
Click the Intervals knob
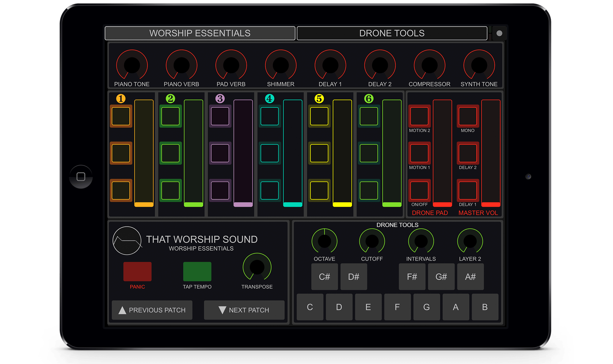pos(421,241)
